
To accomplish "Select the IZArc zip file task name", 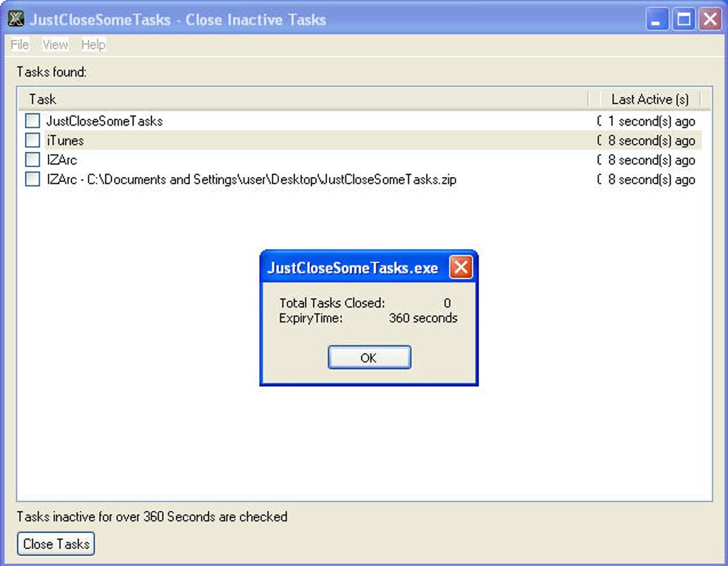I will click(251, 179).
